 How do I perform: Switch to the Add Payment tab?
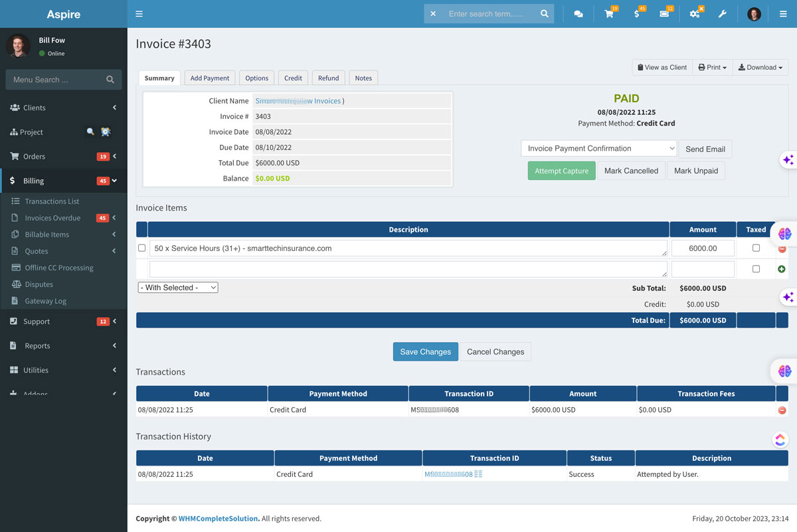pyautogui.click(x=210, y=78)
